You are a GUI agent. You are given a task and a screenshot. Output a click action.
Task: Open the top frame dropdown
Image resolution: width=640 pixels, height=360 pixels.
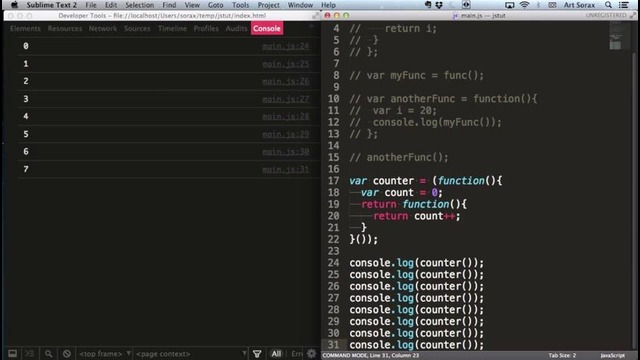104,353
